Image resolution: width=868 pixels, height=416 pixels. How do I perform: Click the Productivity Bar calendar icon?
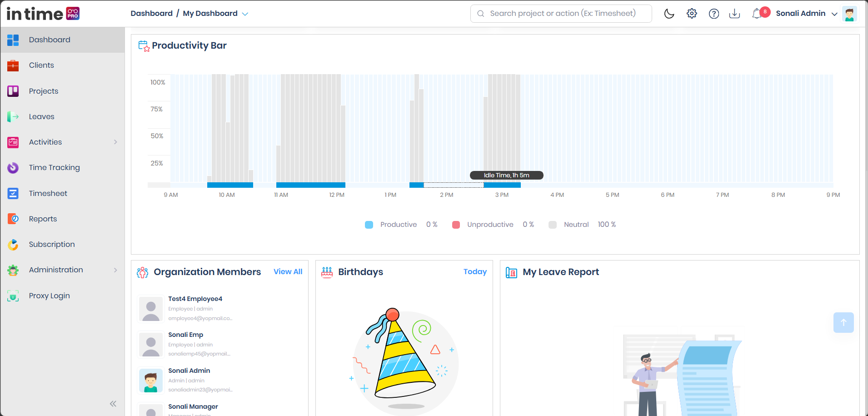pos(144,46)
